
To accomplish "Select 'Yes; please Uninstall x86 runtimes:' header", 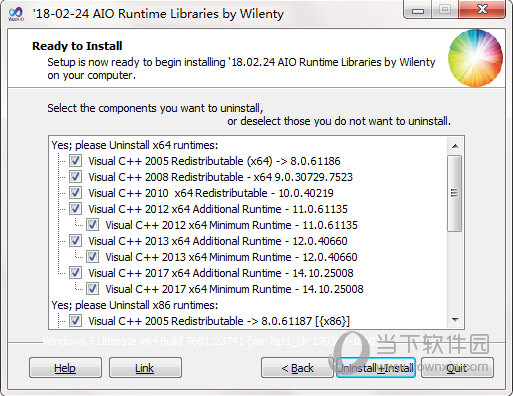I will (135, 305).
